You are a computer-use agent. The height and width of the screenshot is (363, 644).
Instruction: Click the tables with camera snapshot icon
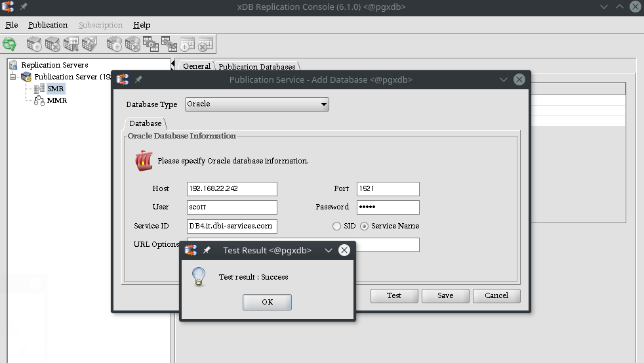(x=151, y=44)
